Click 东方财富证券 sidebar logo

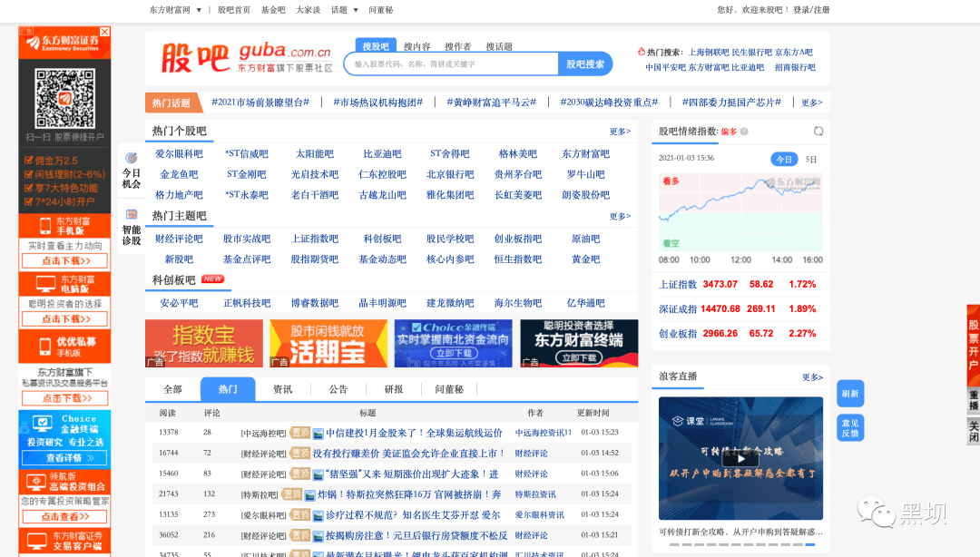65,44
